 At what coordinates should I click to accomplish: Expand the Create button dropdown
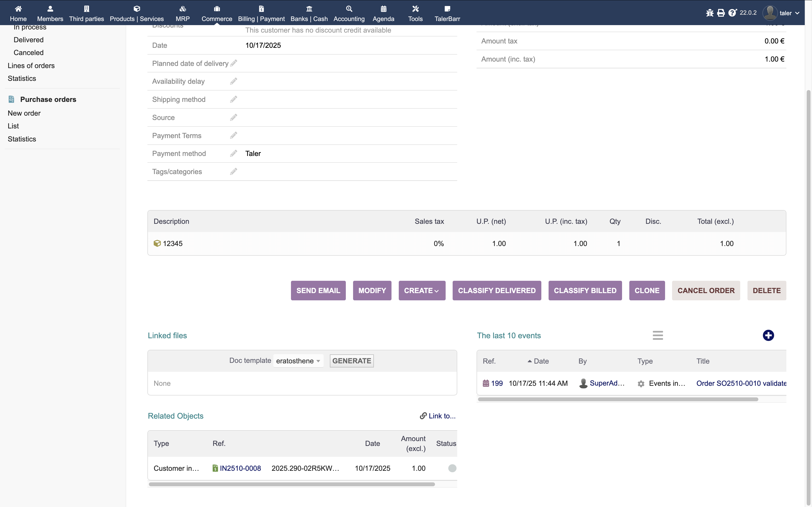click(x=422, y=290)
